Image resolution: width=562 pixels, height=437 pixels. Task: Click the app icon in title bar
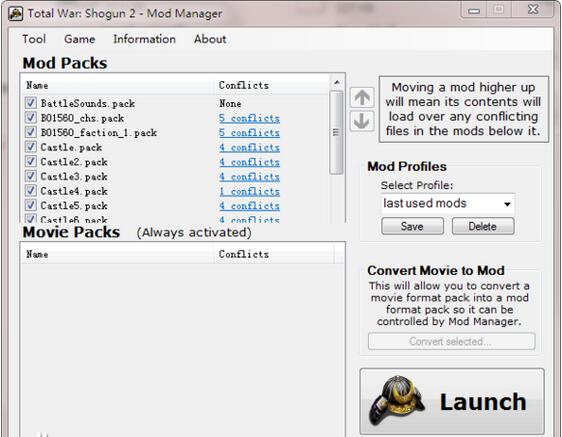16,14
